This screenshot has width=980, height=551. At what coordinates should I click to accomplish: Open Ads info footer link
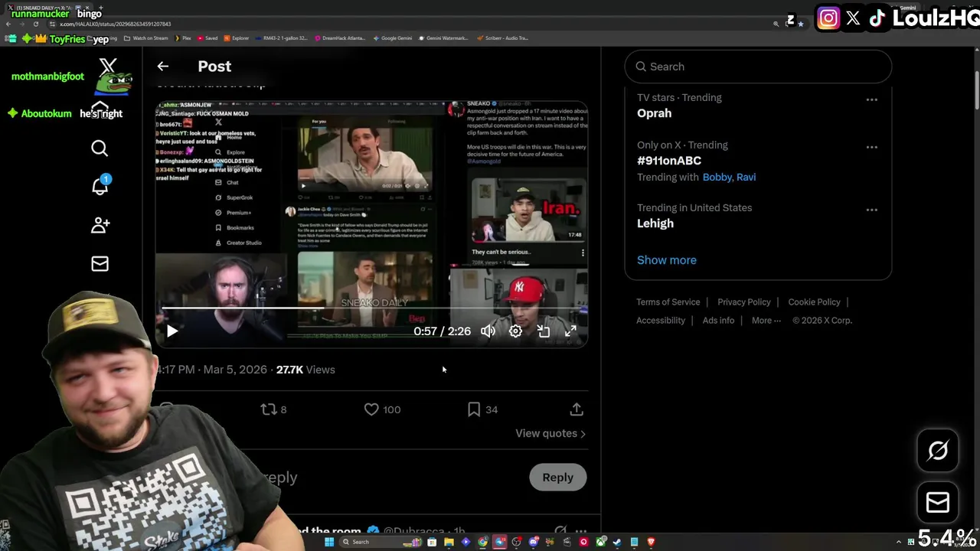tap(718, 321)
